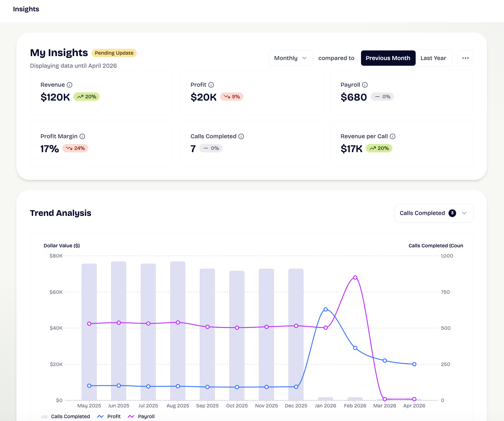Open the Monthly period dropdown

tap(291, 58)
